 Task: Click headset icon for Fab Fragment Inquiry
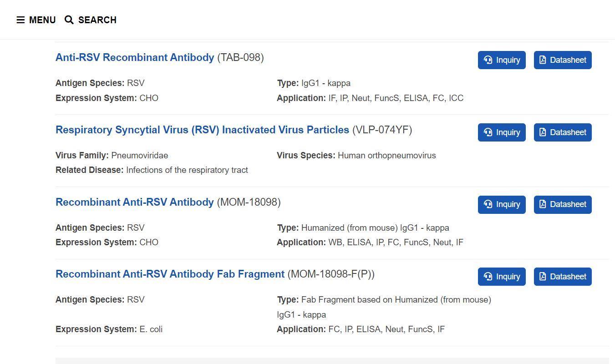tap(488, 277)
